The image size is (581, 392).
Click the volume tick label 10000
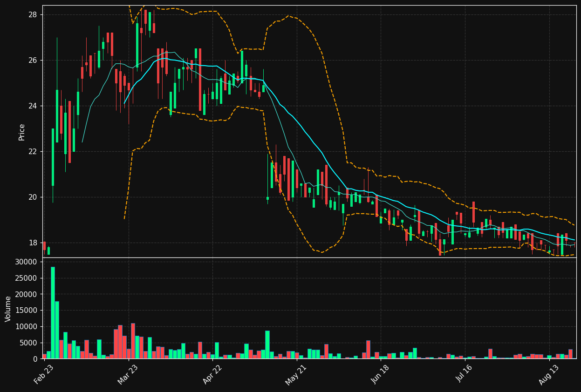click(27, 327)
